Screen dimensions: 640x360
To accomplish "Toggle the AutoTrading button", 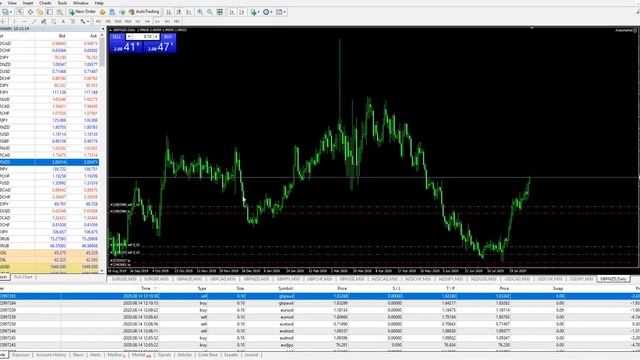I will pos(144,12).
